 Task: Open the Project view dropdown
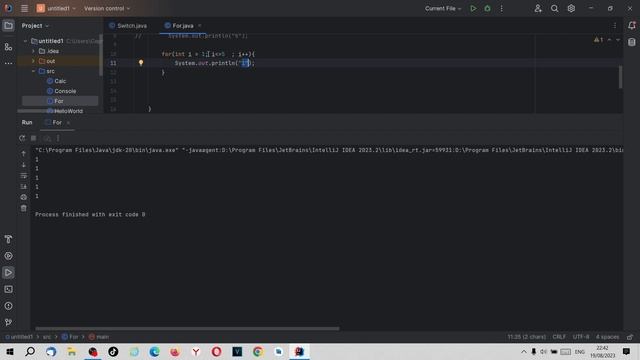[35, 26]
